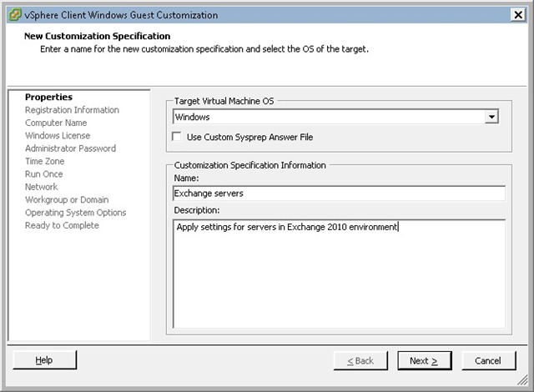
Task: Click Next to continue the wizard
Action: [x=423, y=360]
